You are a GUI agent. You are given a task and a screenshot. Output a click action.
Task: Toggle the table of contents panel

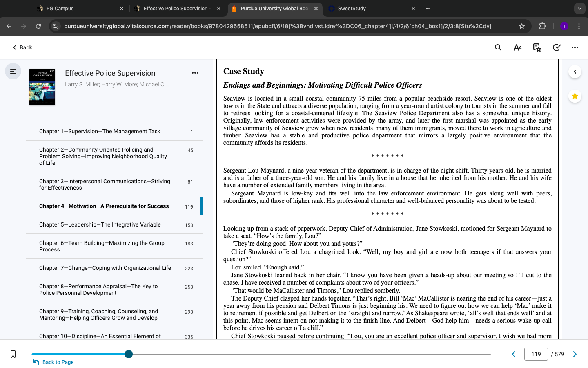[13, 71]
